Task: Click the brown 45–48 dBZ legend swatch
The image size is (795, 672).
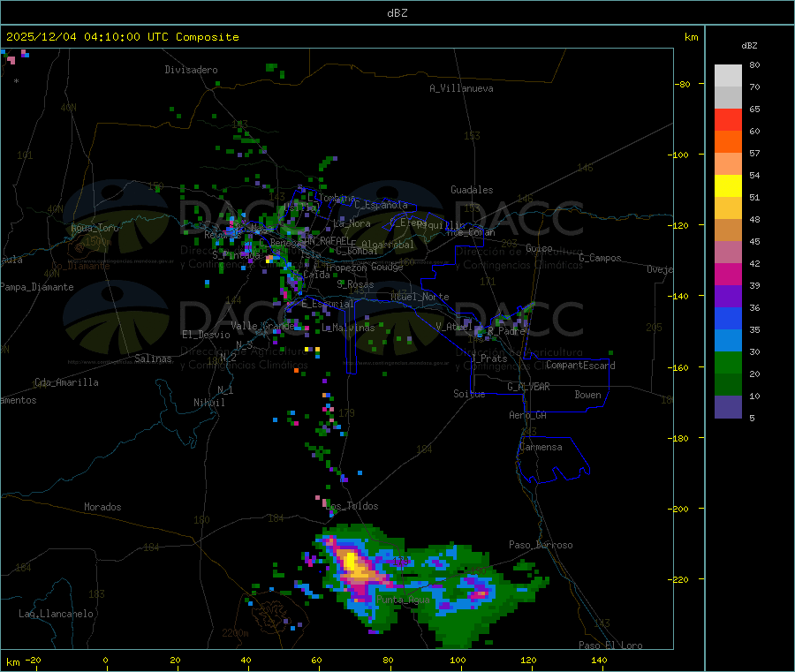Action: coord(728,230)
